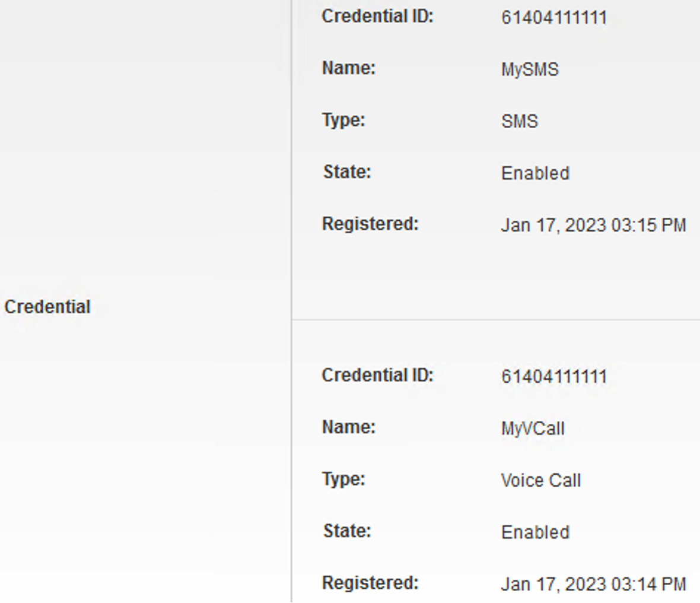
Task: Select the Credential ID number above MyVCall
Action: pyautogui.click(x=554, y=376)
